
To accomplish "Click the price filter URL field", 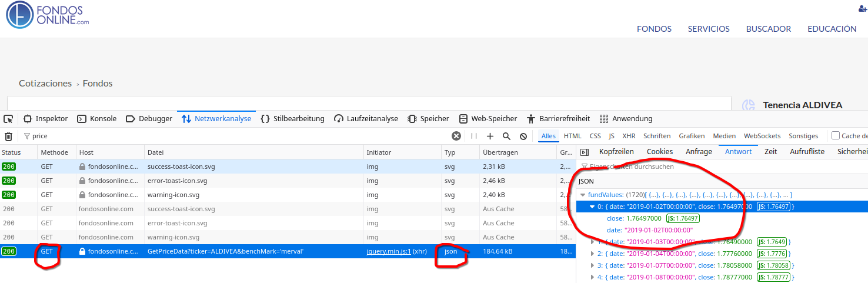I will [x=235, y=136].
